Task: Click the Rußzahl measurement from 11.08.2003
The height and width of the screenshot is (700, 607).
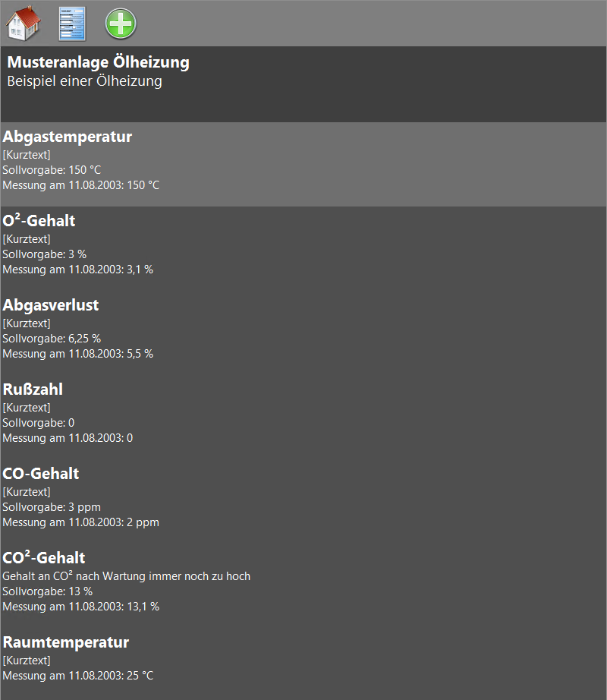Action: point(68,438)
